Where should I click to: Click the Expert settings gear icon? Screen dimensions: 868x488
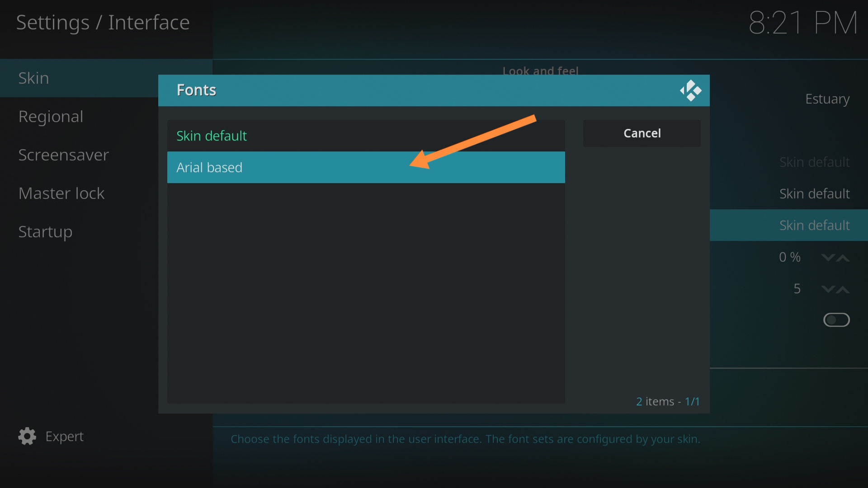(27, 436)
